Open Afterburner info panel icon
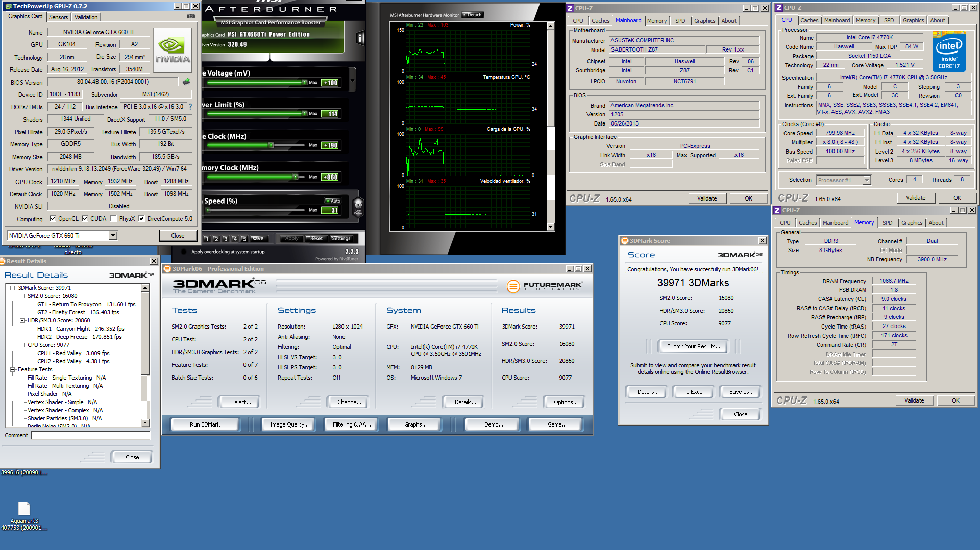The width and height of the screenshot is (980, 551). (361, 38)
